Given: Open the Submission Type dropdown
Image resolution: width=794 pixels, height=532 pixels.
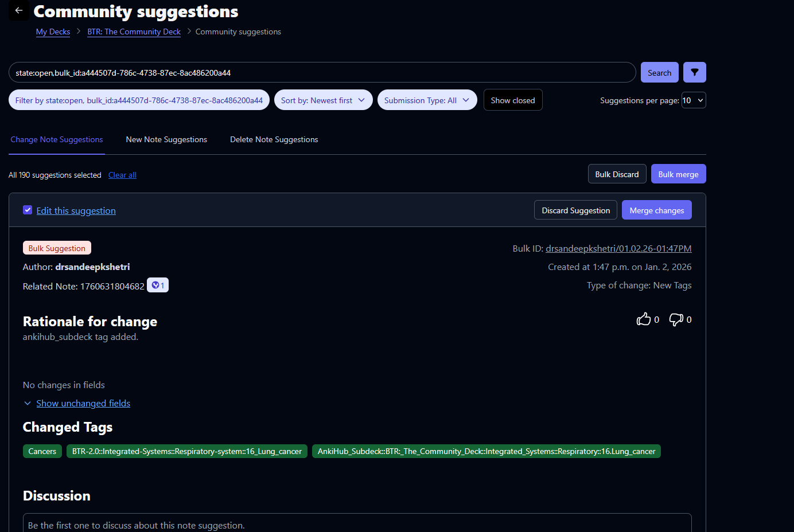Looking at the screenshot, I should tap(426, 100).
